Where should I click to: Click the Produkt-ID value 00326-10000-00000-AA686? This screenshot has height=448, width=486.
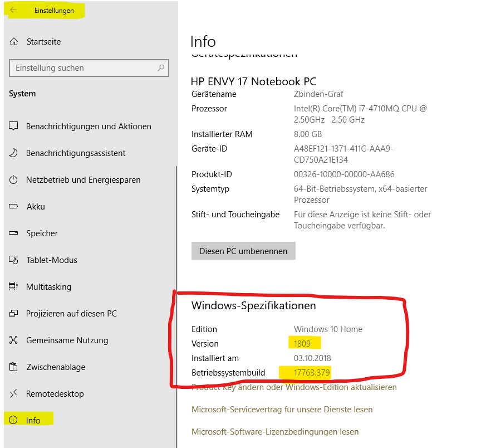click(344, 174)
